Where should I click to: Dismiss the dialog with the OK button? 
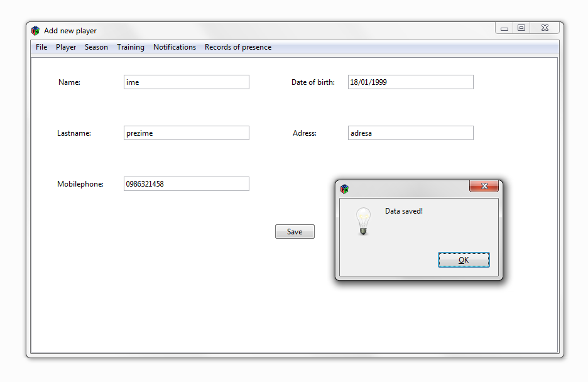point(464,259)
